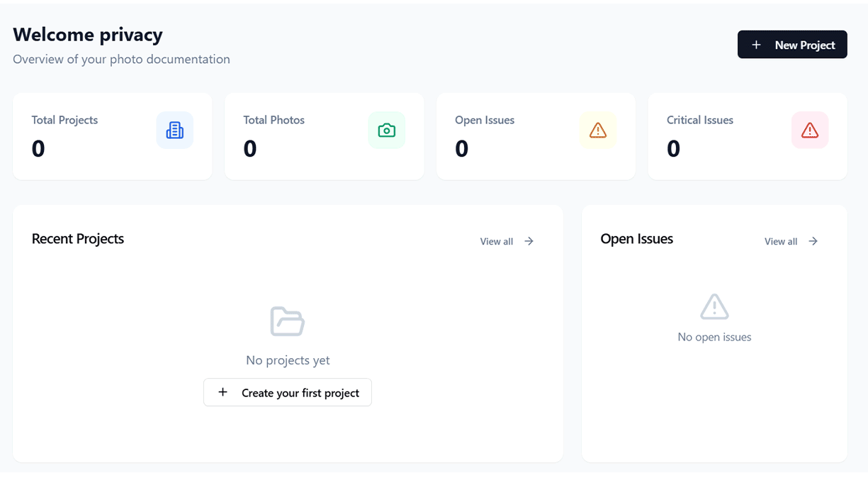The height and width of the screenshot is (495, 868).
Task: Click the New Project button
Action: [792, 45]
